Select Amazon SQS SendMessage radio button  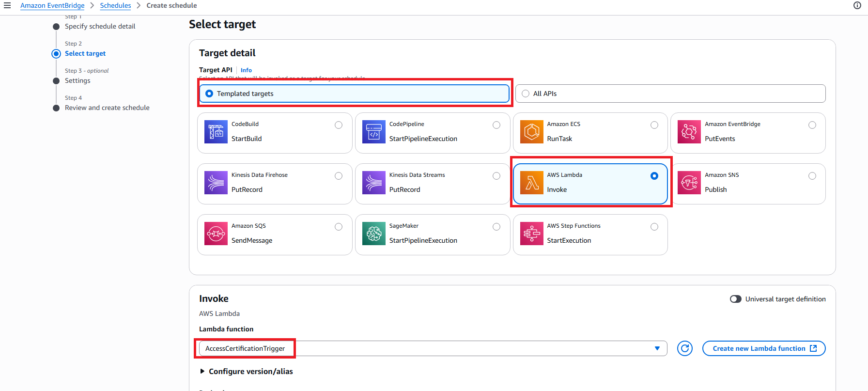339,227
